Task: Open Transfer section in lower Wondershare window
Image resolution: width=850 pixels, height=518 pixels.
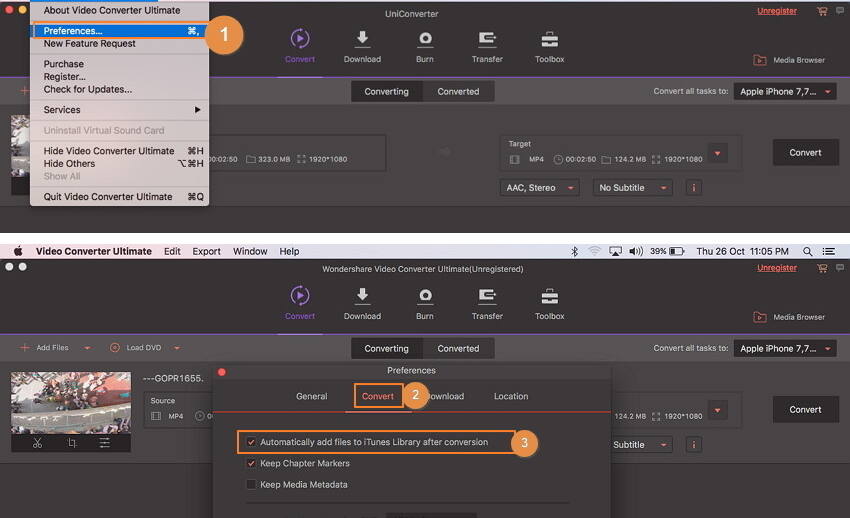Action: click(487, 302)
